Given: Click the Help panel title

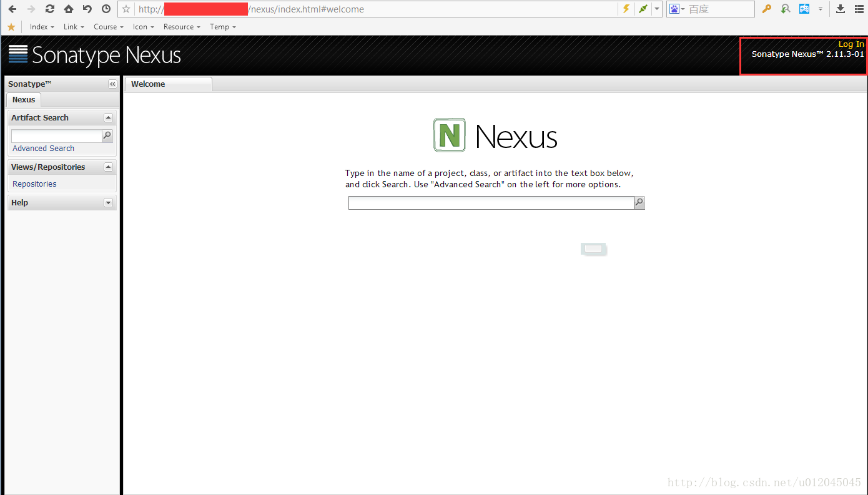Looking at the screenshot, I should point(19,202).
